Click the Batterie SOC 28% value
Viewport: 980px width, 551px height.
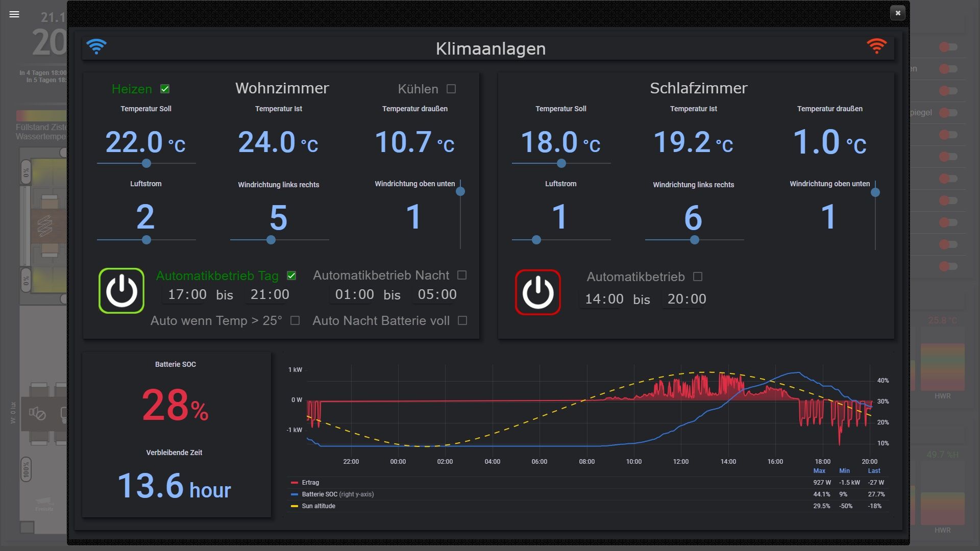tap(175, 406)
